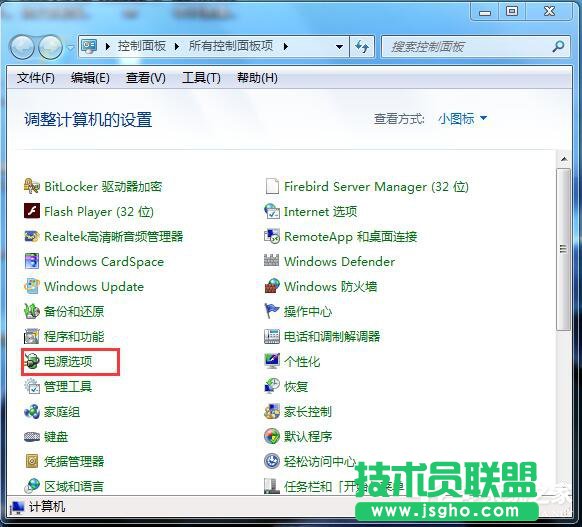Open the Windows Update icon
582x527 pixels.
pyautogui.click(x=32, y=286)
